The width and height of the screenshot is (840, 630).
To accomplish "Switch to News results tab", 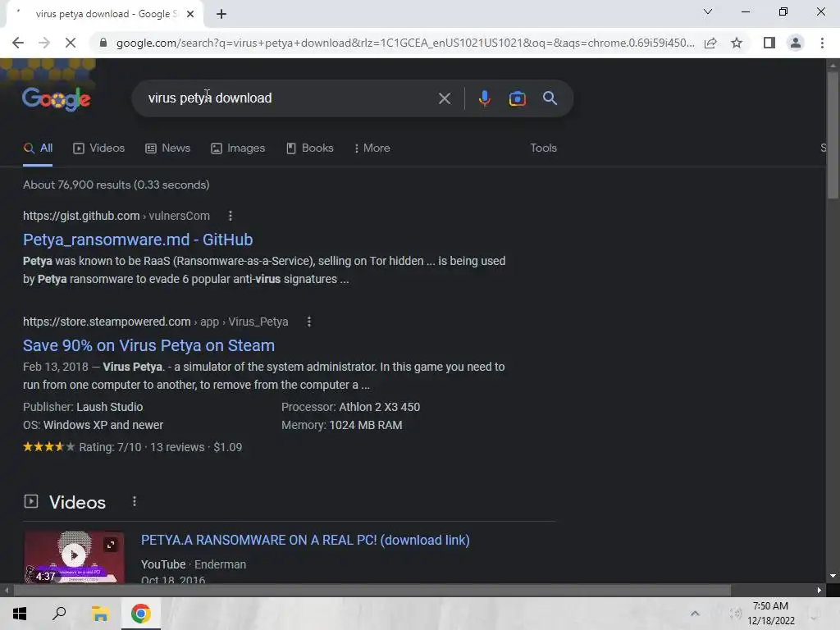I will coord(168,148).
